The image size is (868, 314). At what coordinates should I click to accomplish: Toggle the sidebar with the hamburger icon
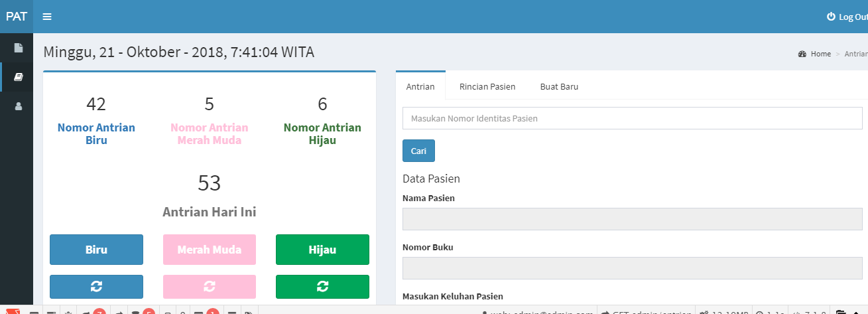pos(47,17)
